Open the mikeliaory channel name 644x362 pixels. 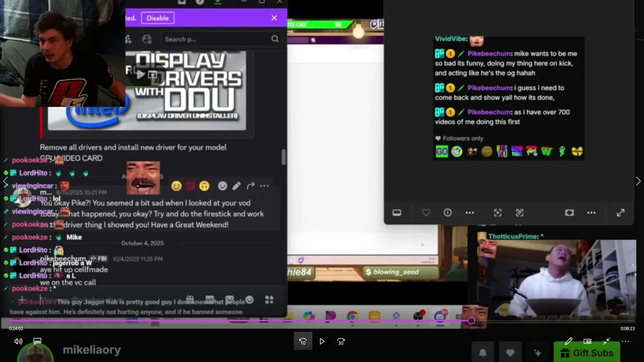pyautogui.click(x=92, y=350)
